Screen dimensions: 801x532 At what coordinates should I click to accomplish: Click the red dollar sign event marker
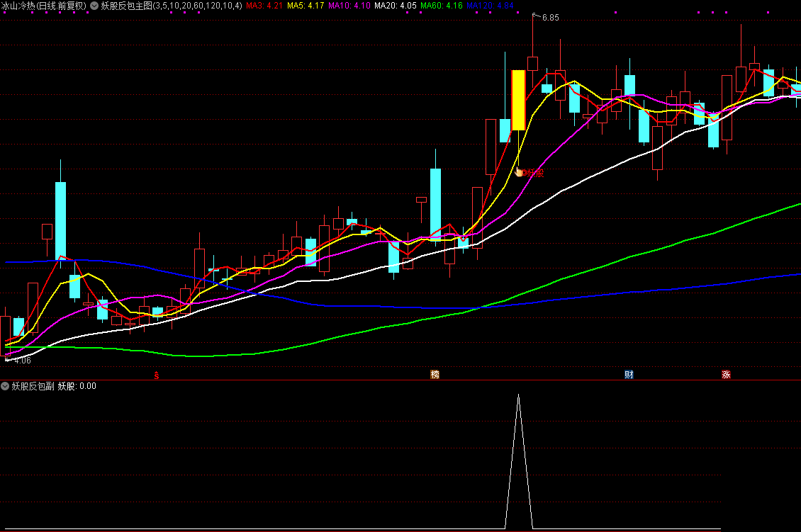click(x=157, y=375)
